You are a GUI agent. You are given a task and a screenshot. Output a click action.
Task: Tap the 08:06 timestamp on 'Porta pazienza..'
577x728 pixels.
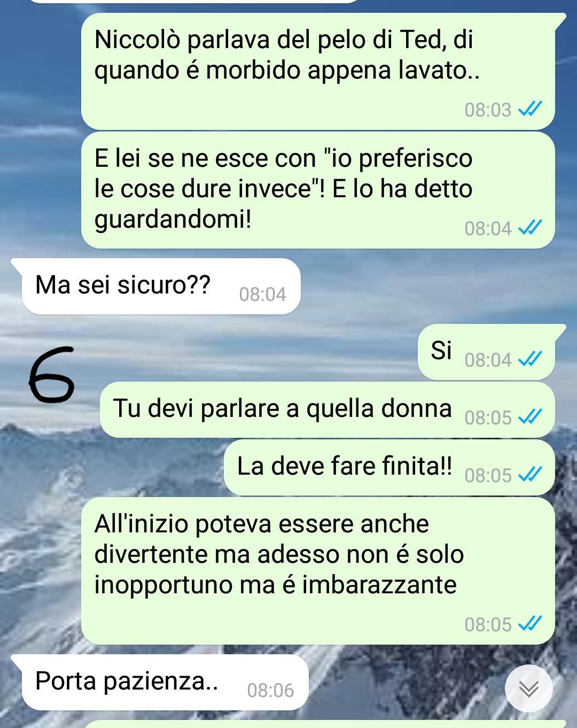pyautogui.click(x=270, y=691)
